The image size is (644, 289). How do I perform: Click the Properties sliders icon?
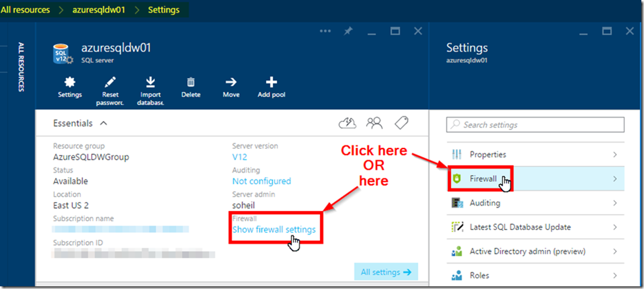pos(456,155)
